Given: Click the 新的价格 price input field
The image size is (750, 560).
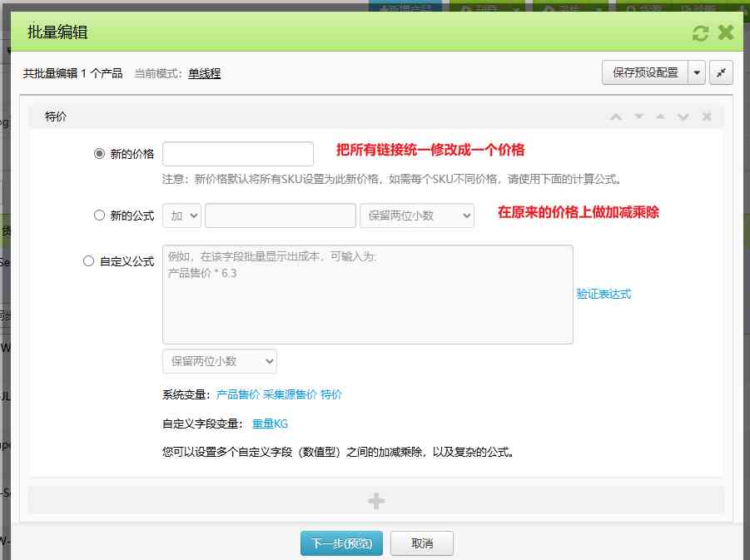Looking at the screenshot, I should click(x=238, y=154).
